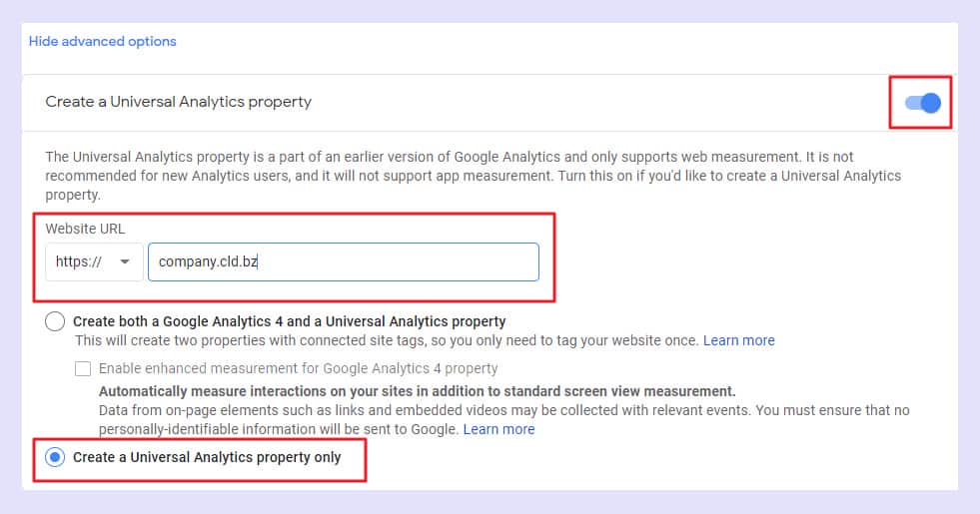This screenshot has width=980, height=514.
Task: Open Learn more about connected site tags
Action: [x=739, y=340]
